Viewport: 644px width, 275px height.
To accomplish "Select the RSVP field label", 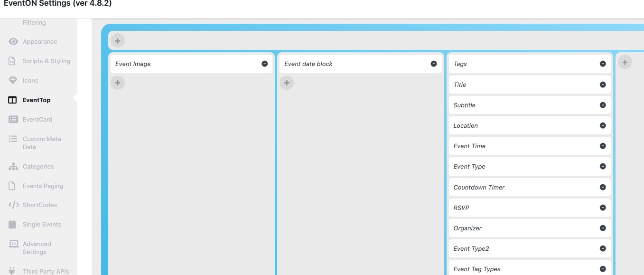I will [x=461, y=208].
